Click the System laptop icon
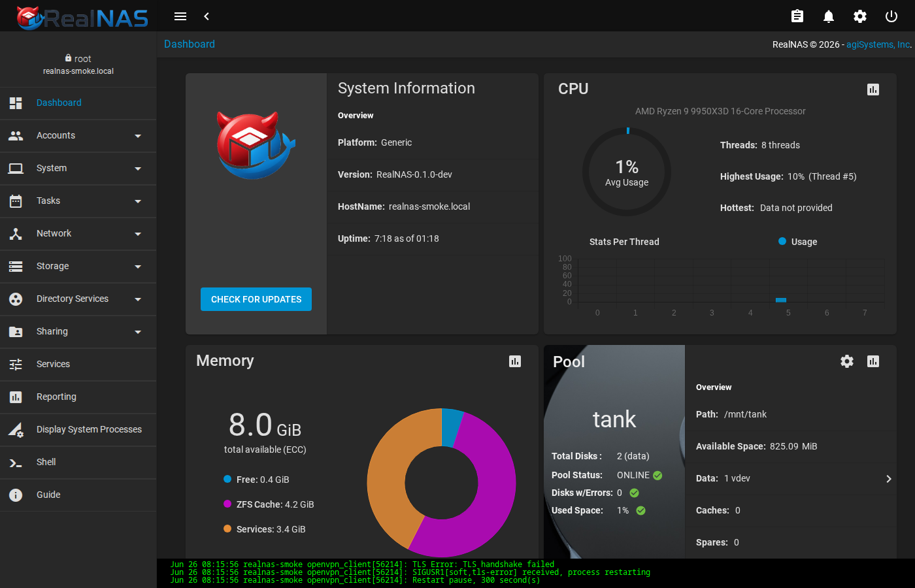This screenshot has height=588, width=915. [x=16, y=169]
